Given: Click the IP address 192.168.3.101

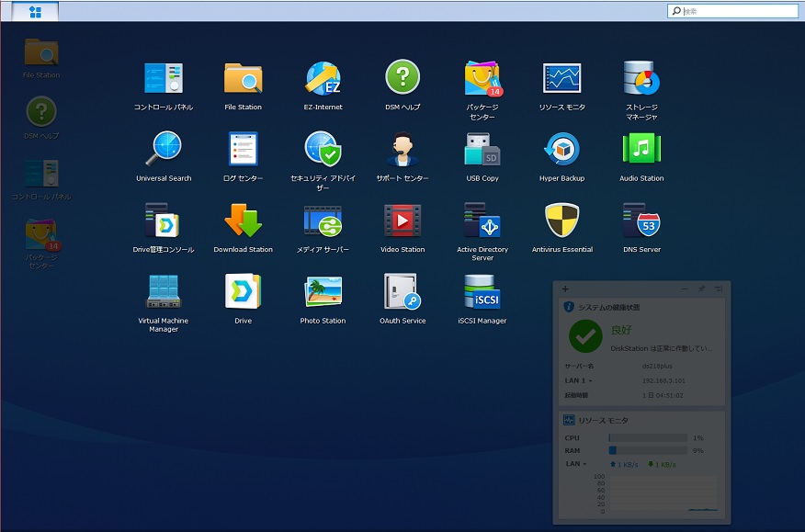Looking at the screenshot, I should [663, 380].
